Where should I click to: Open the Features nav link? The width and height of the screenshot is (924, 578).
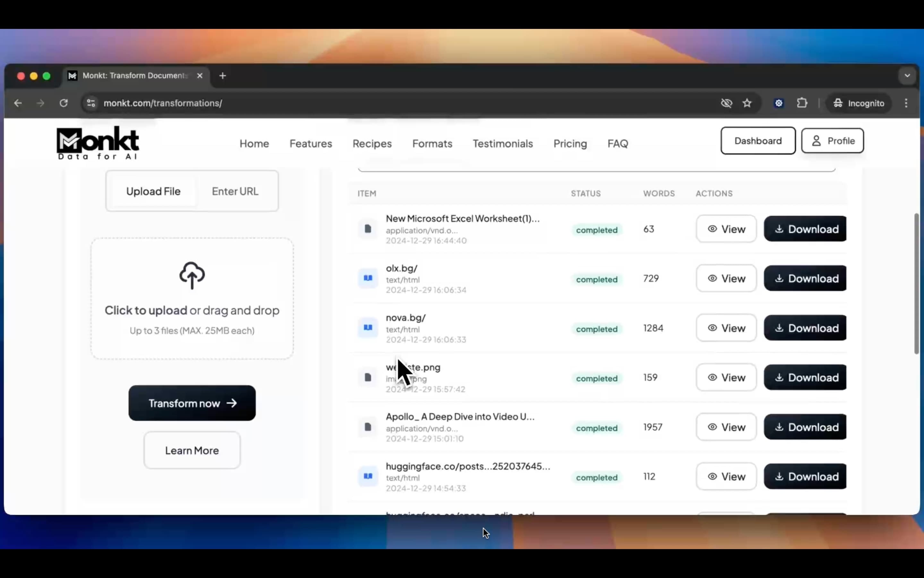[311, 143]
